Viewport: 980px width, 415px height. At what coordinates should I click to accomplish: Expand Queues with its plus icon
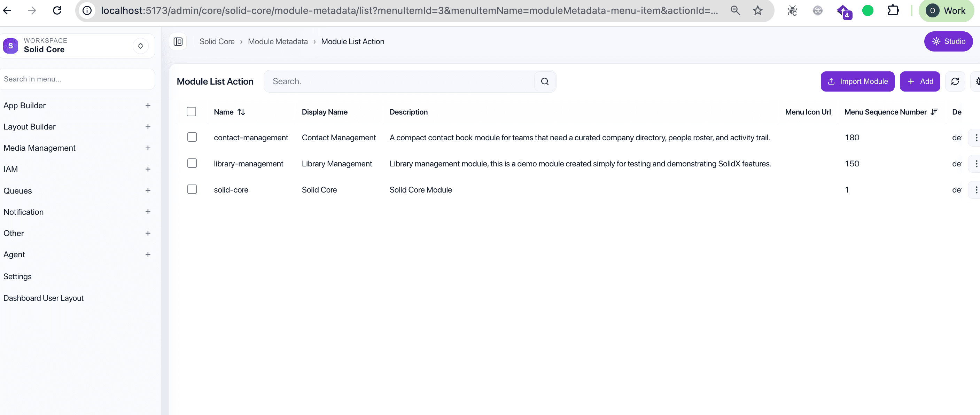point(148,190)
